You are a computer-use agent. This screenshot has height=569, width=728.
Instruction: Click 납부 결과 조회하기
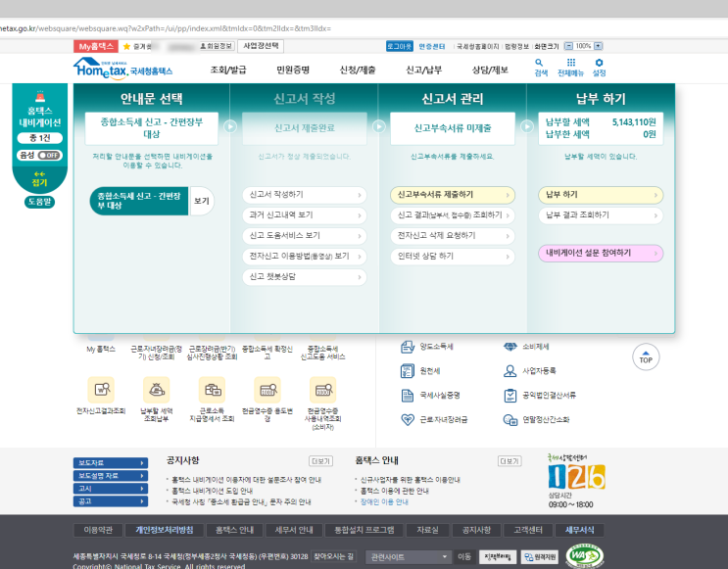601,215
